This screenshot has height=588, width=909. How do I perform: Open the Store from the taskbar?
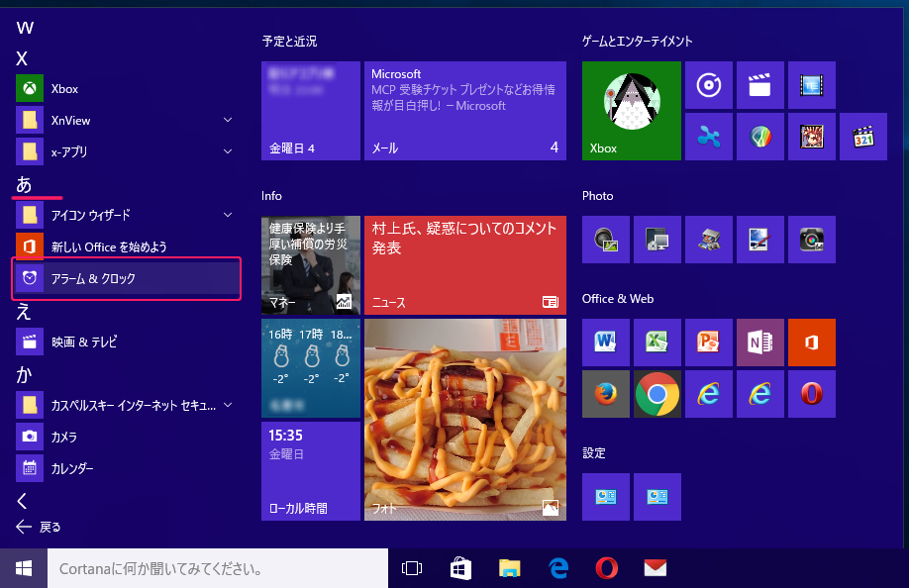[x=460, y=568]
